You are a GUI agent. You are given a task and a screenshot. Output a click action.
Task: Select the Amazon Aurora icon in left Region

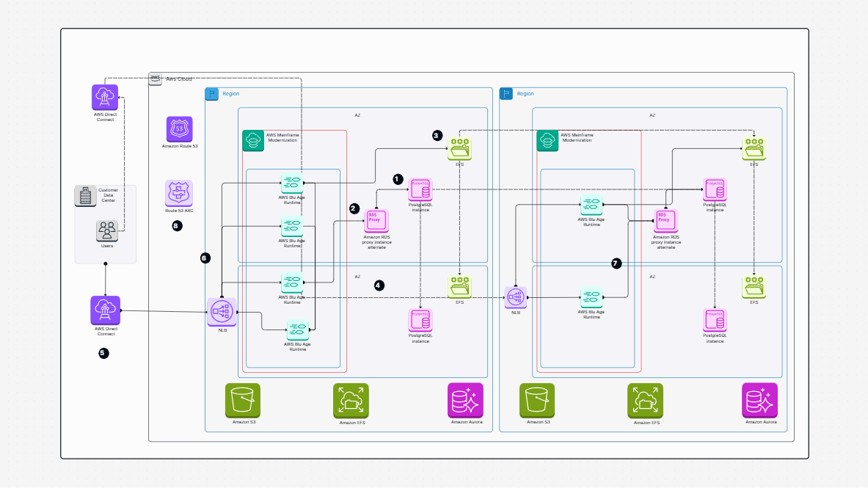466,401
